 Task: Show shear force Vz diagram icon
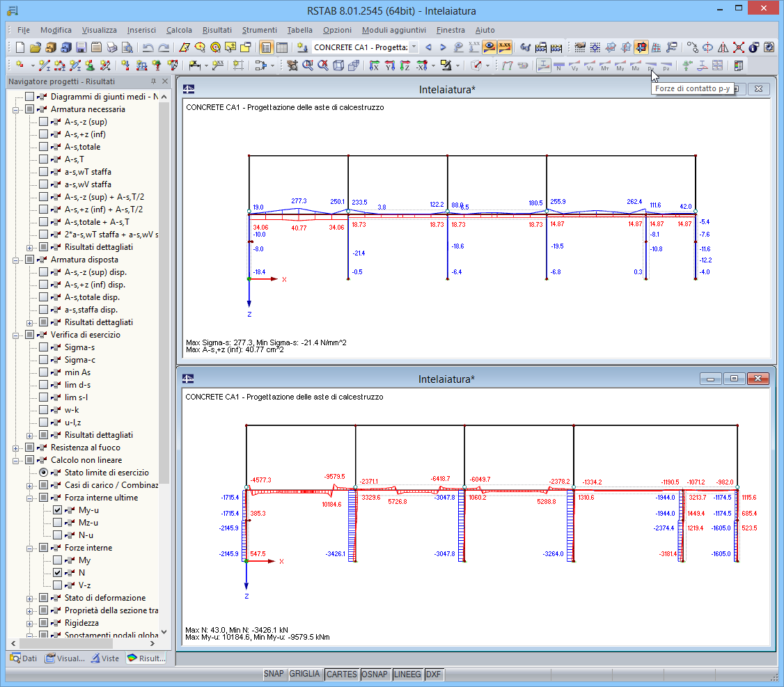point(589,66)
